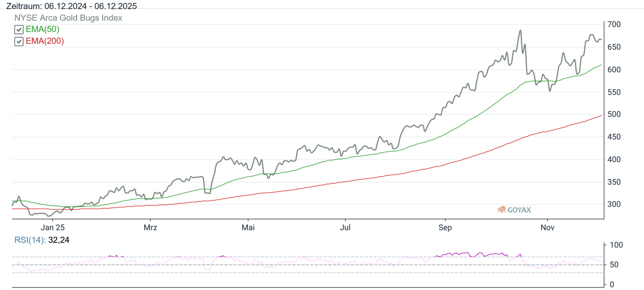Click the Sep month axis label

click(445, 228)
